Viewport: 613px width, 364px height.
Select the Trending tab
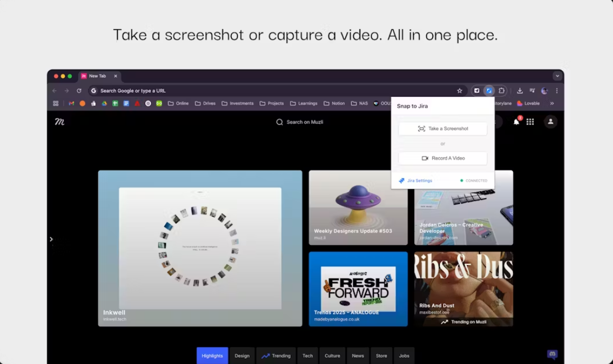point(276,356)
